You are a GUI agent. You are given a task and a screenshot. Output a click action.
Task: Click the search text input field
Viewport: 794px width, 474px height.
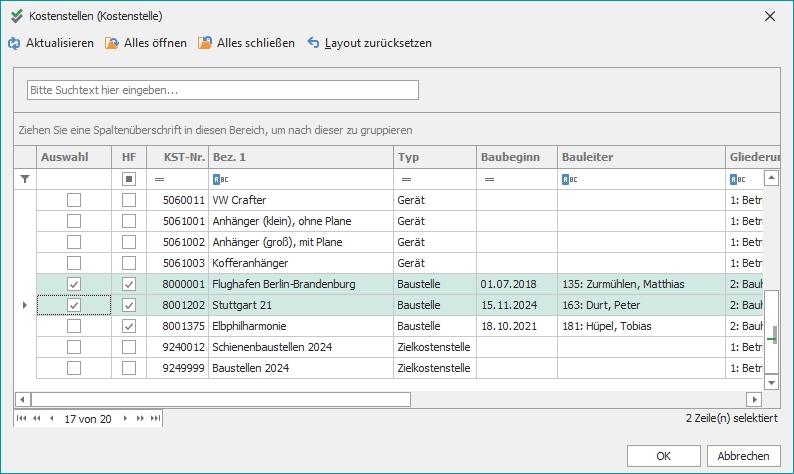pos(222,90)
